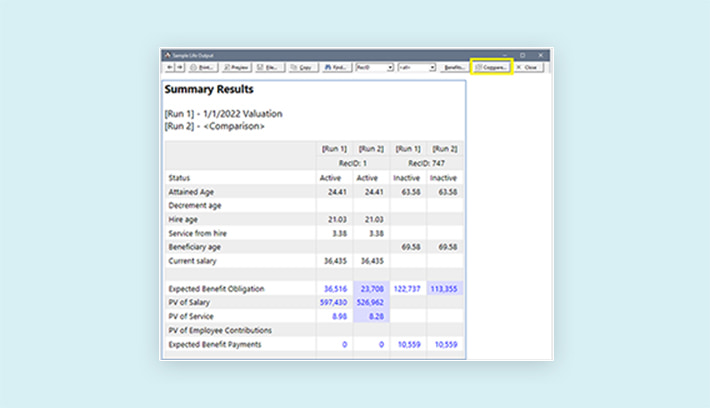The image size is (710, 408).
Task: Open the Find tool
Action: [335, 67]
